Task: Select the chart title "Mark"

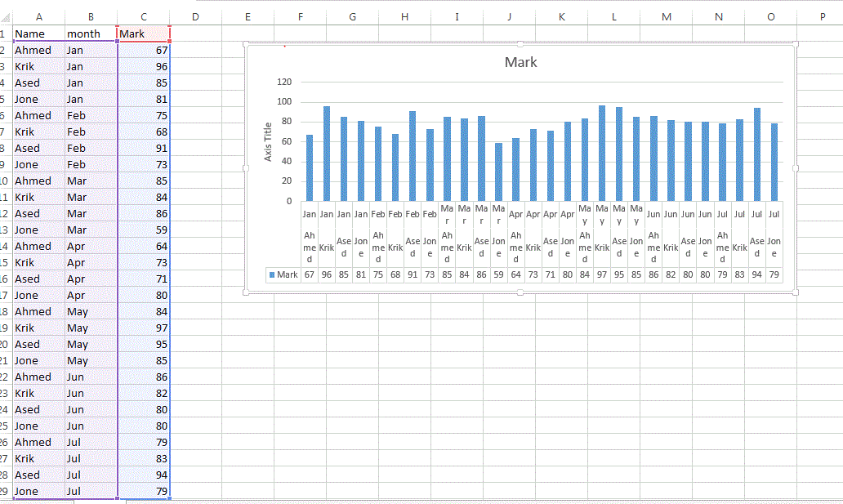Action: pyautogui.click(x=520, y=62)
